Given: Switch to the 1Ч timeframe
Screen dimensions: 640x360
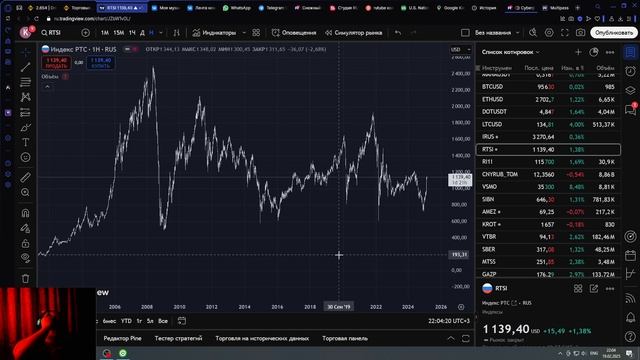Looking at the screenshot, I should pos(132,33).
